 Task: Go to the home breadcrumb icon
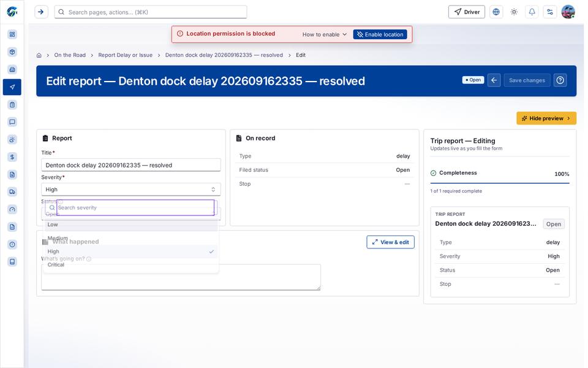tap(39, 55)
